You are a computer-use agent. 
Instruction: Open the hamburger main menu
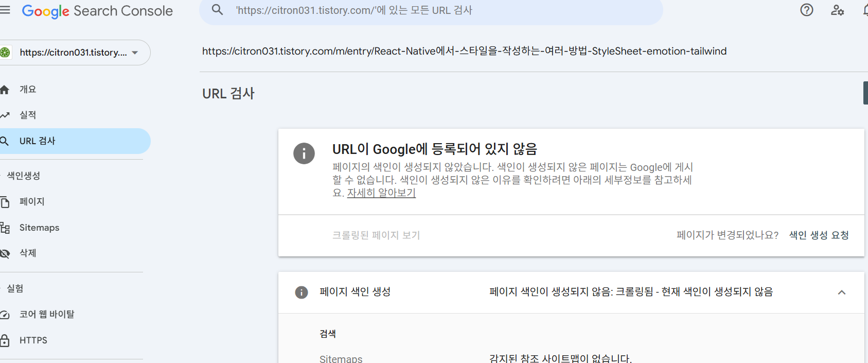5,10
